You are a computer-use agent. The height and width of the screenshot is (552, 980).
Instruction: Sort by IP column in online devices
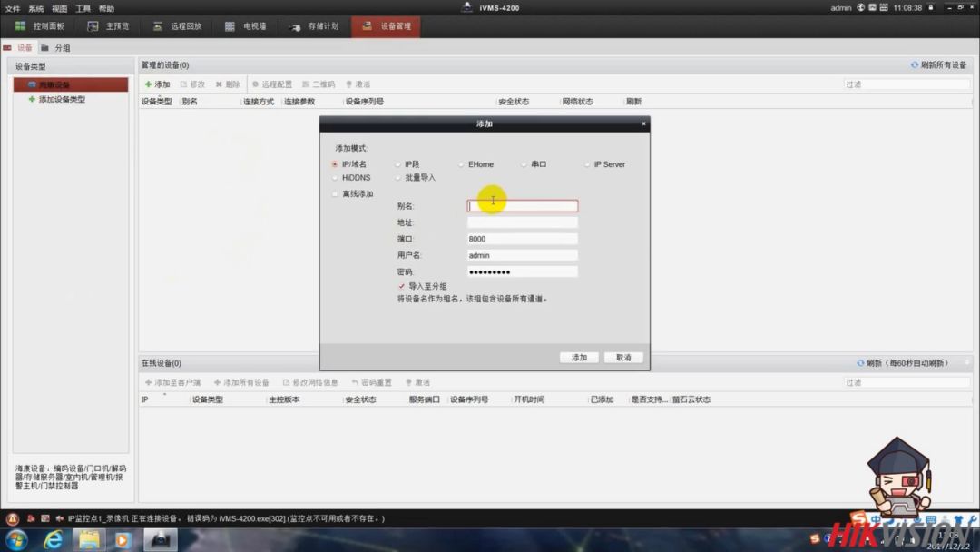(x=145, y=399)
